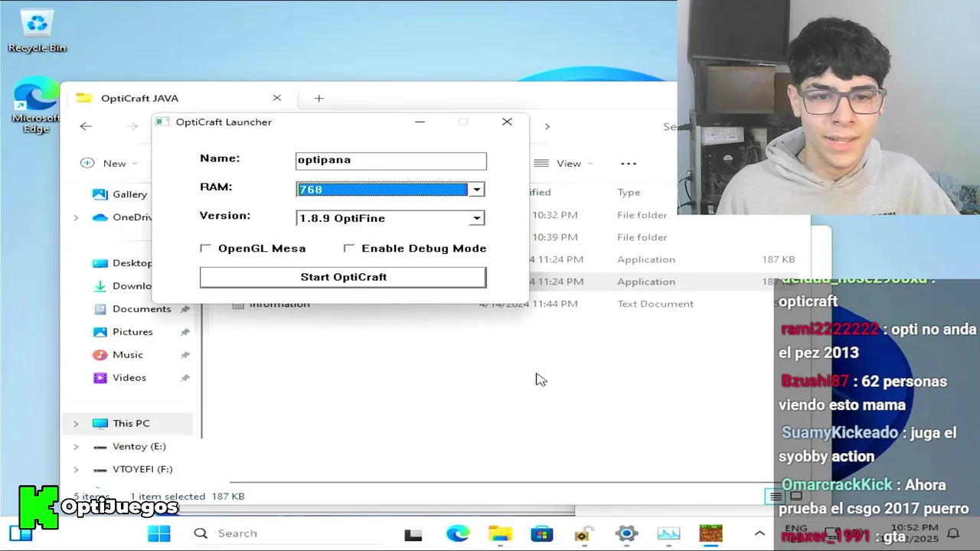Click the Ventoy (E:) drive icon
Viewport: 980px width, 551px height.
point(100,446)
